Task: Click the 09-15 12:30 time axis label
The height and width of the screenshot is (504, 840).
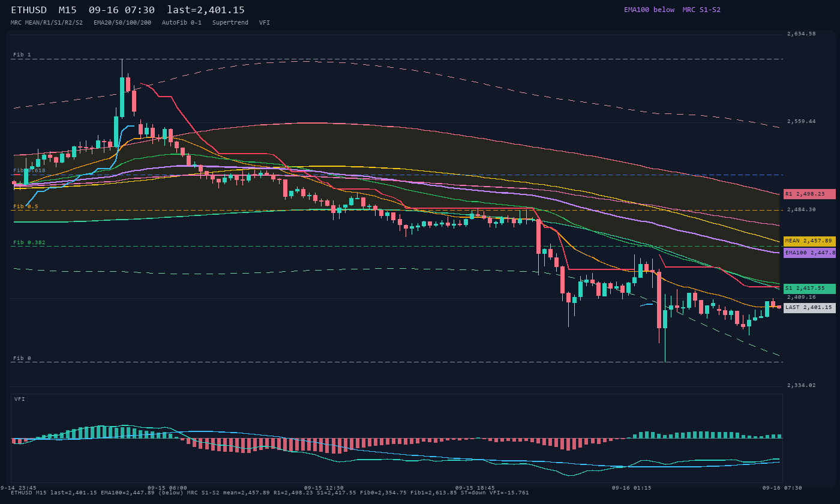Action: point(324,488)
